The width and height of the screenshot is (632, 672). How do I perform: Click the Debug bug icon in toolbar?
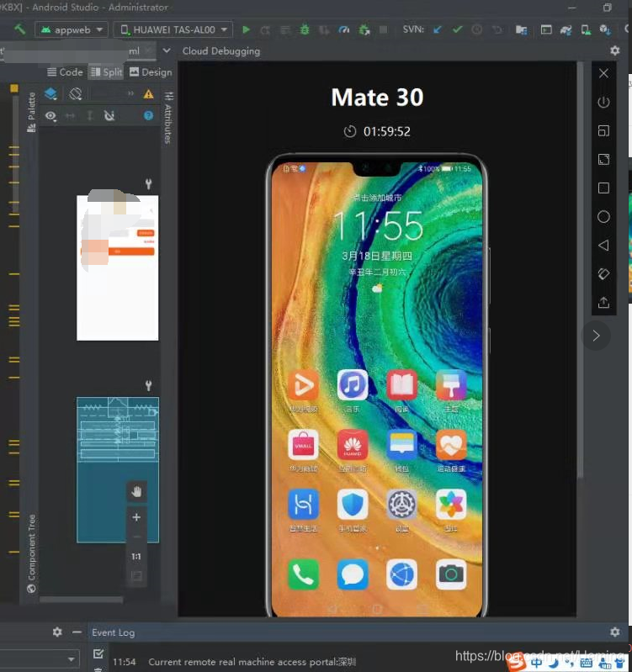click(x=305, y=29)
